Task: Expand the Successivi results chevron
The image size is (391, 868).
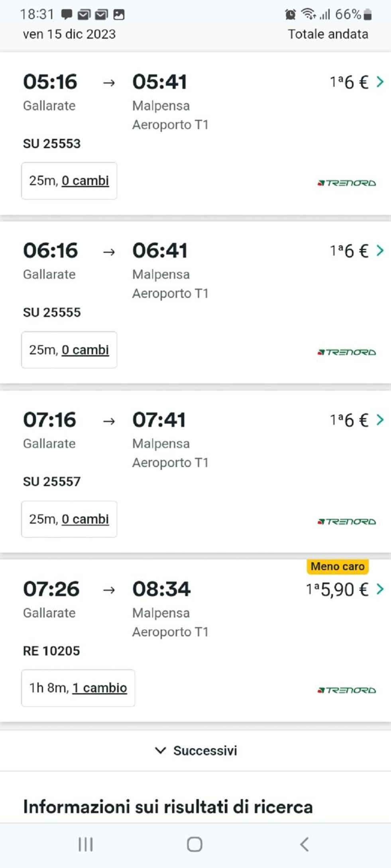Action: [x=160, y=751]
